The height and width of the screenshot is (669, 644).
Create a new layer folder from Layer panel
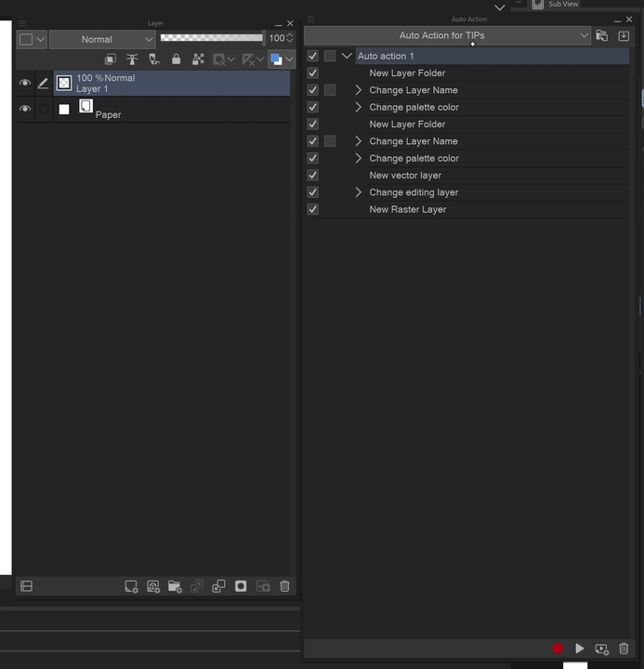tap(175, 586)
